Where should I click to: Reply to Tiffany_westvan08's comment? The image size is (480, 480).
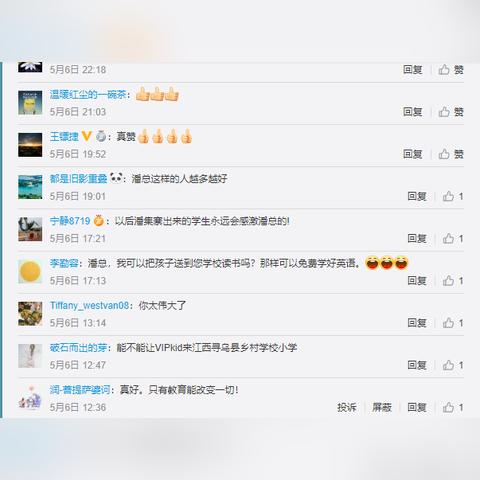click(x=417, y=323)
